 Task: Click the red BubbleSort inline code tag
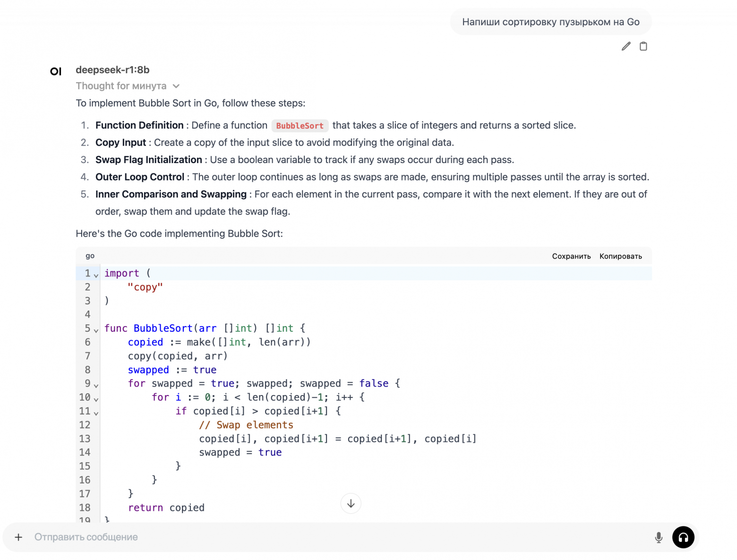click(x=300, y=126)
